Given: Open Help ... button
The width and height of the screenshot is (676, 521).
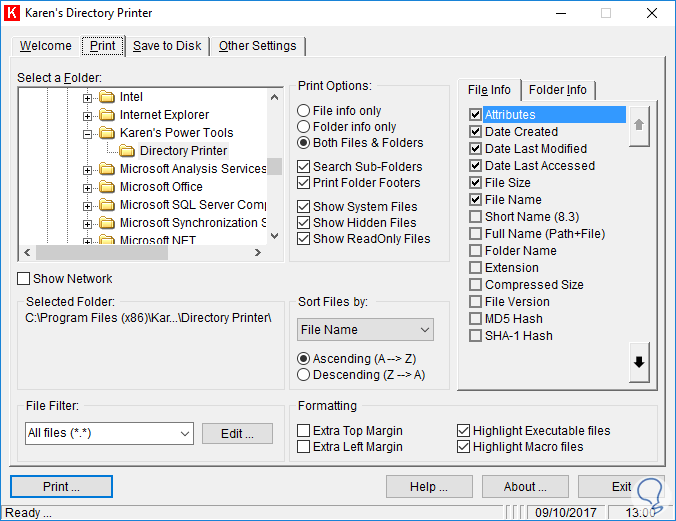Looking at the screenshot, I should pos(429,486).
